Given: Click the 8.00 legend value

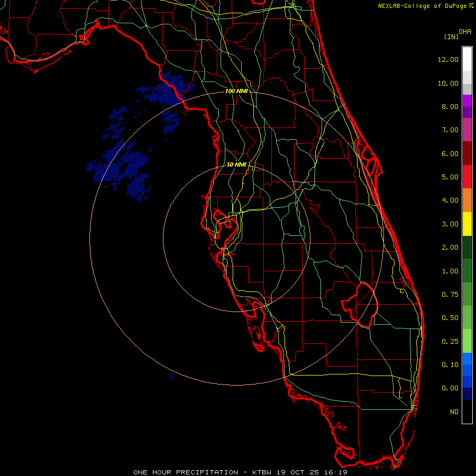Looking at the screenshot, I should [450, 106].
